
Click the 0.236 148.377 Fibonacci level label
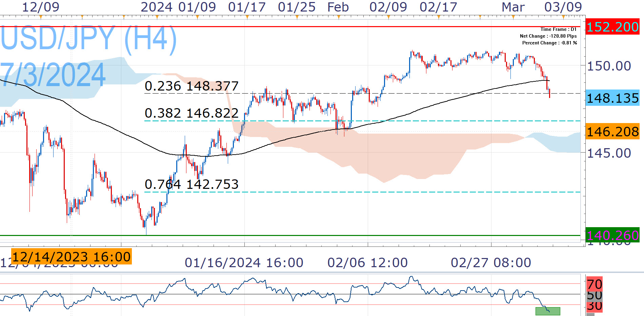tap(192, 86)
